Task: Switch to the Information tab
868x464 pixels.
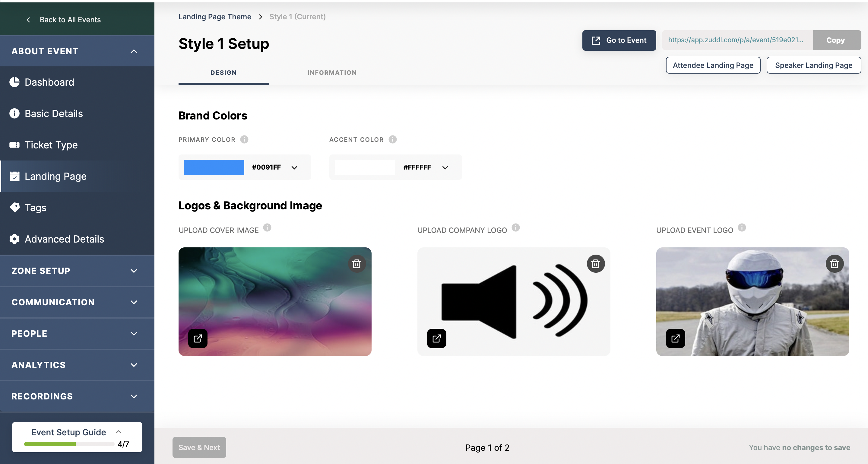Action: pos(331,73)
